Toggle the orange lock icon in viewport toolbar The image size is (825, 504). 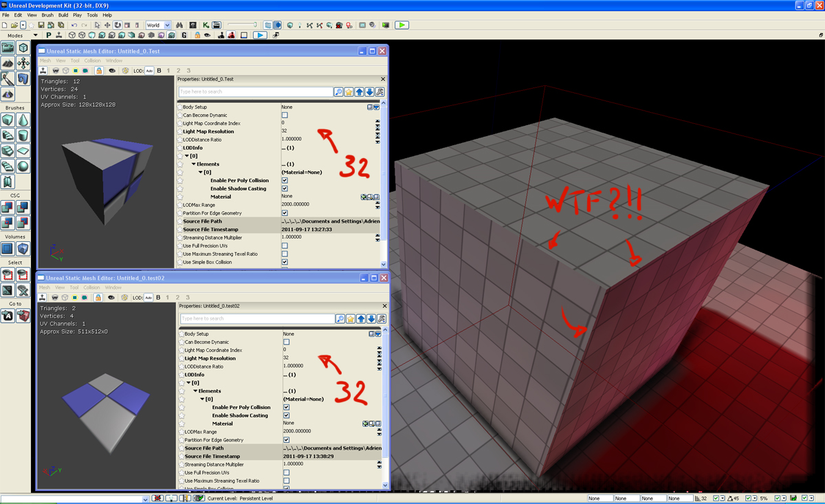(197, 35)
